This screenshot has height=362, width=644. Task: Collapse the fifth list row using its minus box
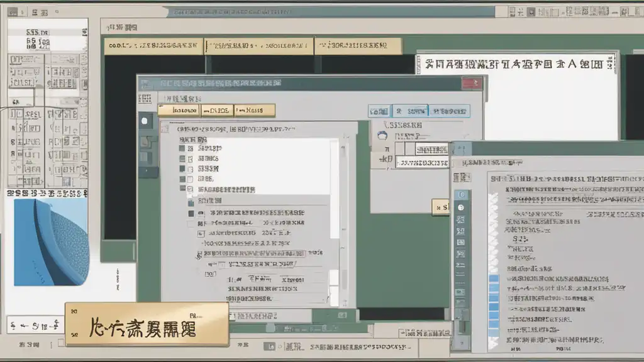[x=190, y=189]
